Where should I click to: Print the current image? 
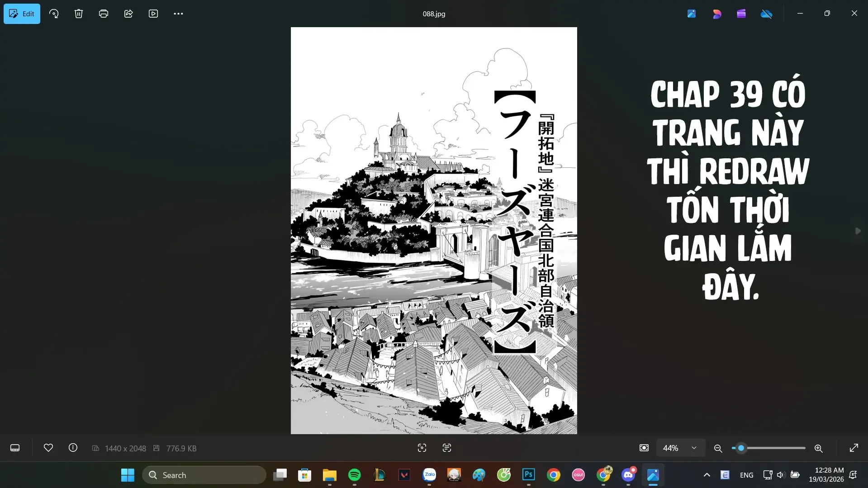coord(104,14)
